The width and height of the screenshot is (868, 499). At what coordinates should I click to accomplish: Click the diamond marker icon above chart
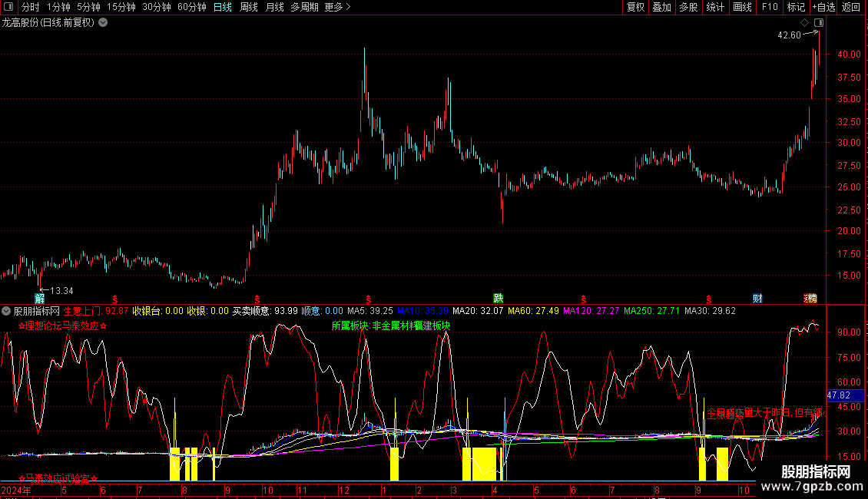805,23
